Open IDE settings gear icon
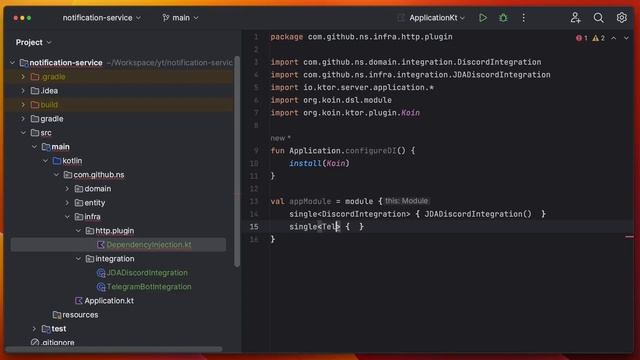Viewport: 640px width, 360px height. pyautogui.click(x=621, y=18)
